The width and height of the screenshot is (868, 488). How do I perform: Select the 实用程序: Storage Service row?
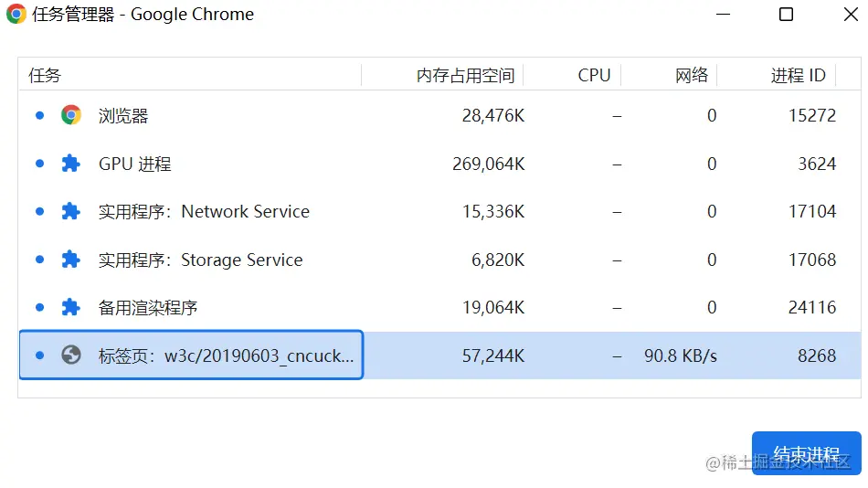(439, 260)
